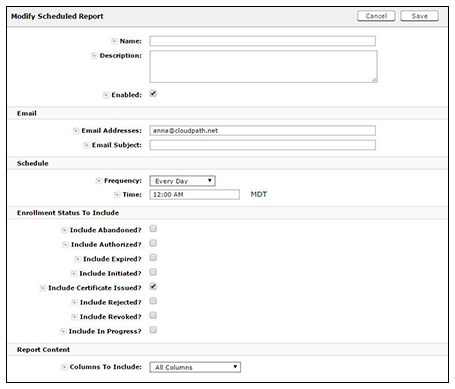455x389 pixels.
Task: Click the help icon beside Include Expired
Action: coord(78,259)
